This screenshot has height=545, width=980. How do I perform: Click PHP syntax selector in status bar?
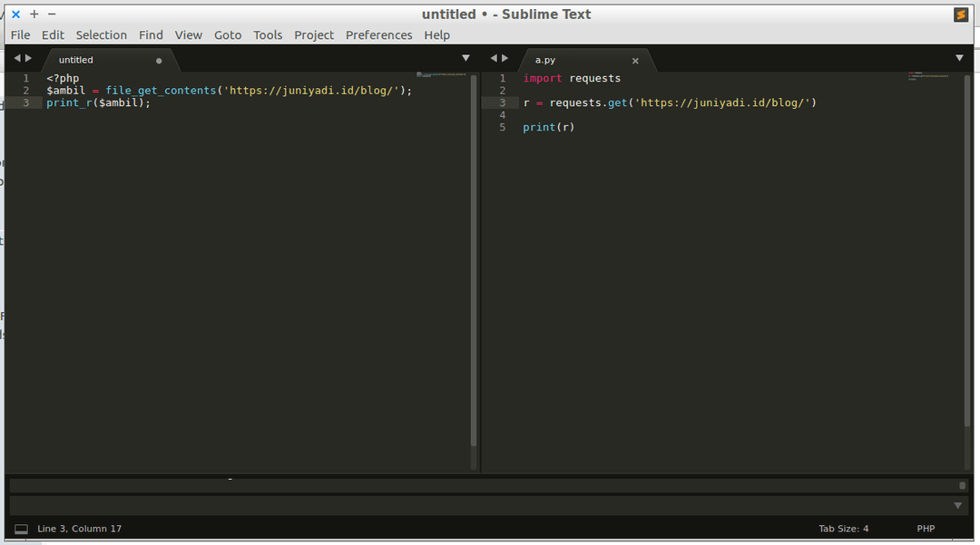[926, 529]
